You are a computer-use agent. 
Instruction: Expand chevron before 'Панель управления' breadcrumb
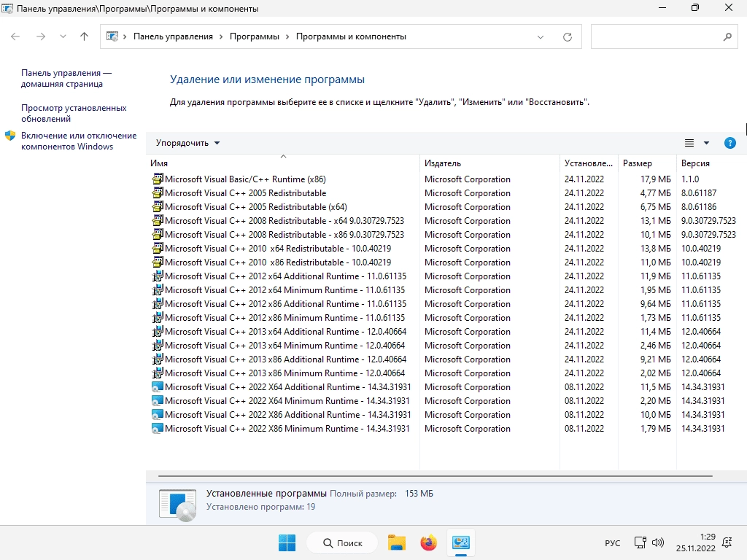(x=125, y=36)
